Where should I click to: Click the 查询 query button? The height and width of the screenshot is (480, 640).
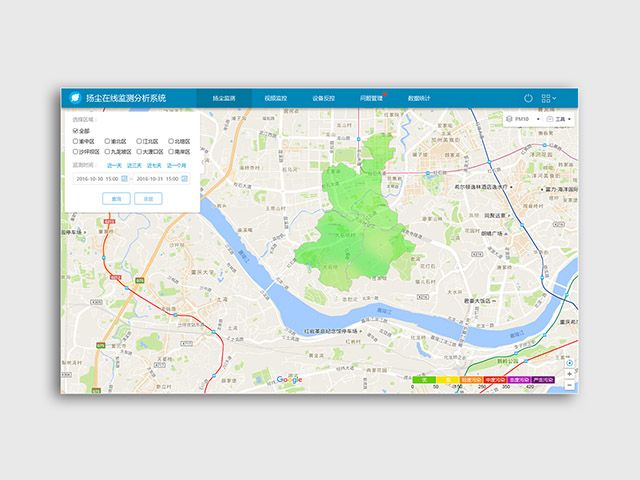pos(115,198)
